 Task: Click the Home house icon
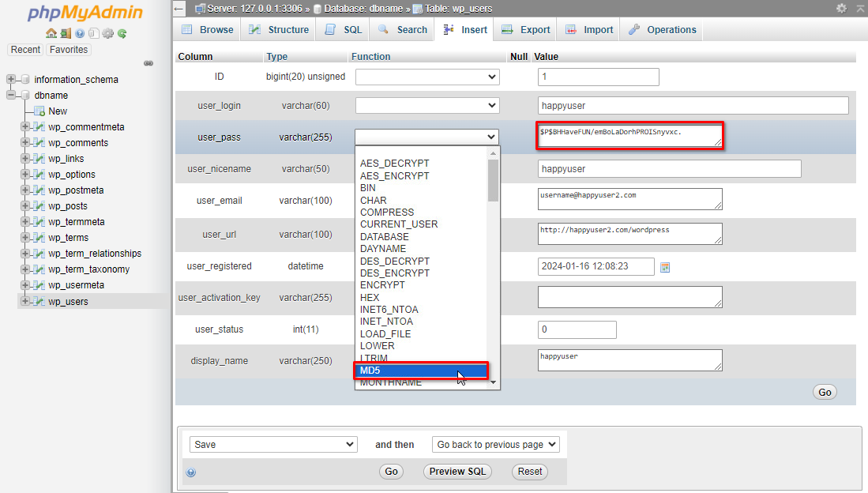pos(51,33)
